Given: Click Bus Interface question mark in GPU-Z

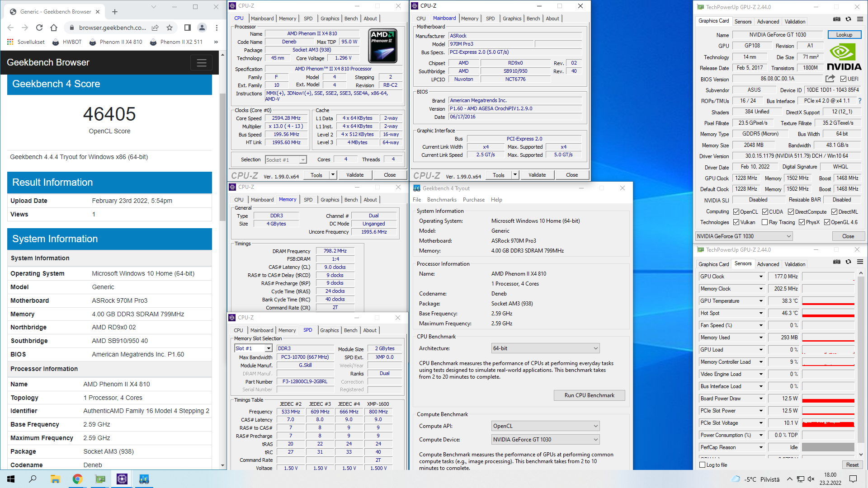Looking at the screenshot, I should pyautogui.click(x=859, y=101).
